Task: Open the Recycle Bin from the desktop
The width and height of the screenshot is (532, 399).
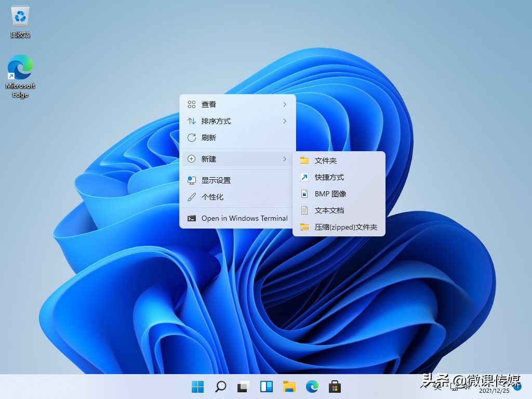Action: pos(20,16)
